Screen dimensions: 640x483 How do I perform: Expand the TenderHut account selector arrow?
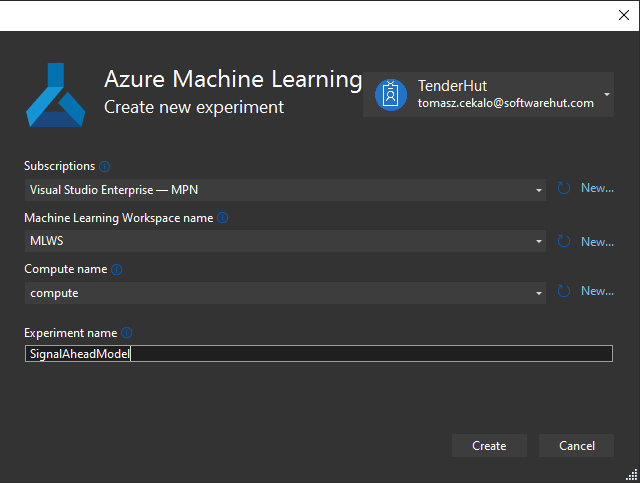[607, 94]
